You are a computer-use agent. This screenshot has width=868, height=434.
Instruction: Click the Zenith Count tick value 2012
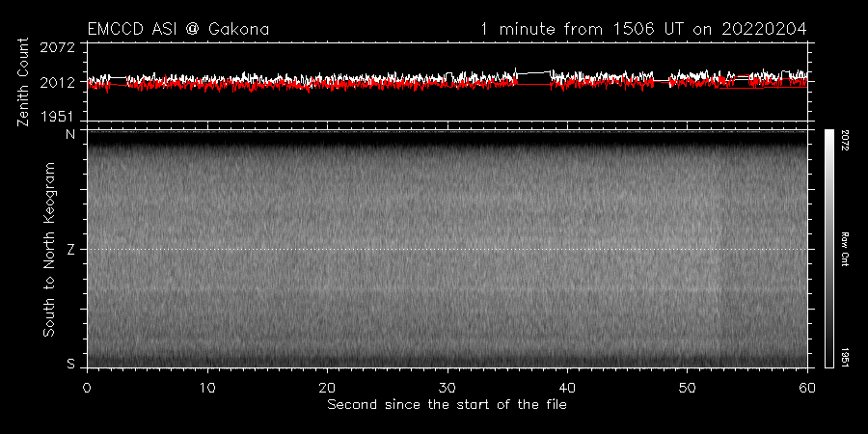point(57,83)
